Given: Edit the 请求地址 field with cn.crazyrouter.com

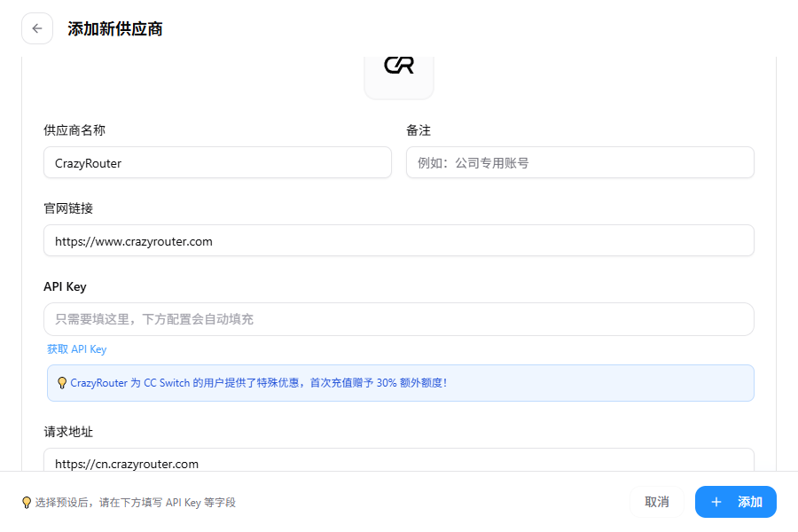Looking at the screenshot, I should coord(398,460).
